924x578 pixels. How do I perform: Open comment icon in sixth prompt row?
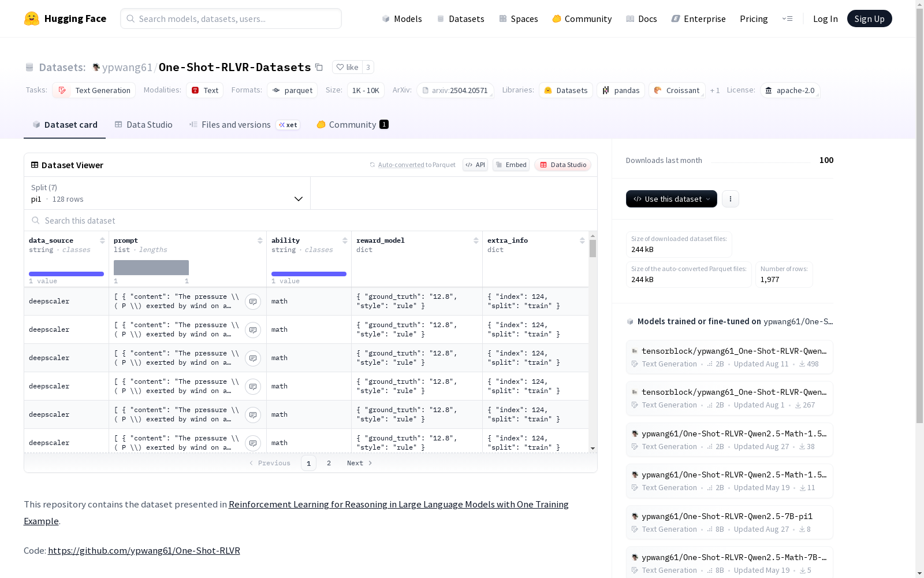coord(253,443)
